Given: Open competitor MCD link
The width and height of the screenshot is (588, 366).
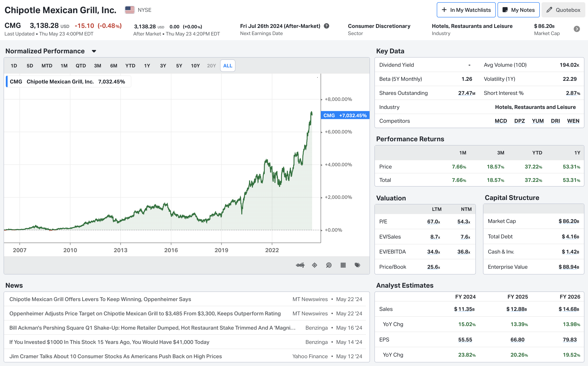Looking at the screenshot, I should coord(501,121).
